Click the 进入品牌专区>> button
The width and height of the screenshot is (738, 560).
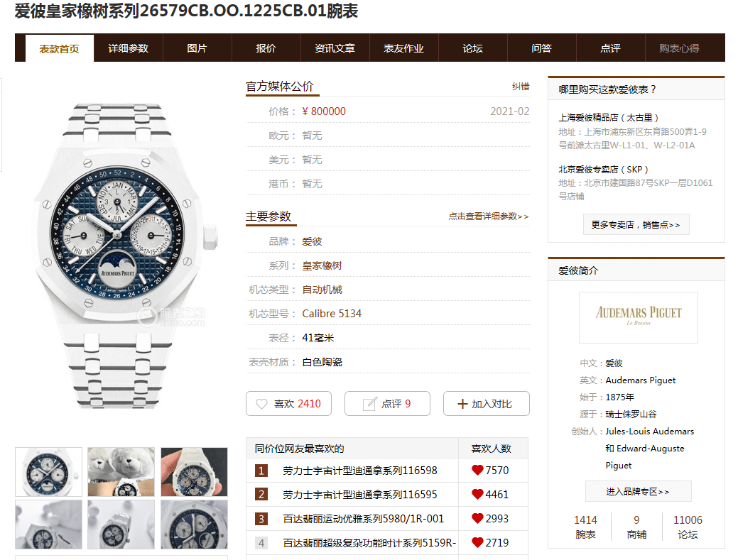click(x=639, y=491)
